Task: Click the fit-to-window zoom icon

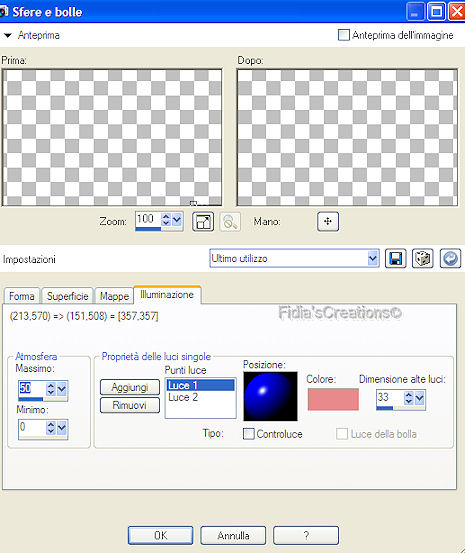Action: click(x=203, y=222)
